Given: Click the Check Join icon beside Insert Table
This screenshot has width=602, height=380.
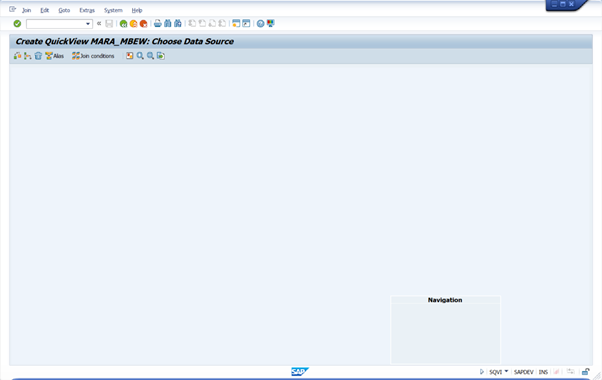Looking at the screenshot, I should tap(28, 56).
